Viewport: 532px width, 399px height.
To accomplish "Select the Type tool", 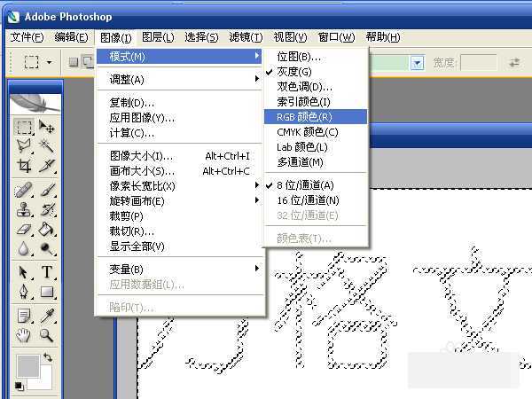I will [x=46, y=272].
